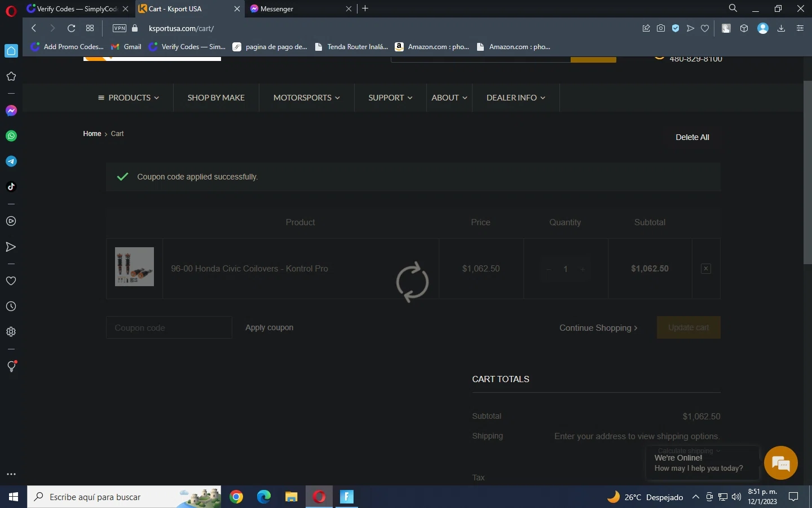The width and height of the screenshot is (812, 508).
Task: Switch to Verify Codes SimplyCodes tab
Action: coord(77,8)
